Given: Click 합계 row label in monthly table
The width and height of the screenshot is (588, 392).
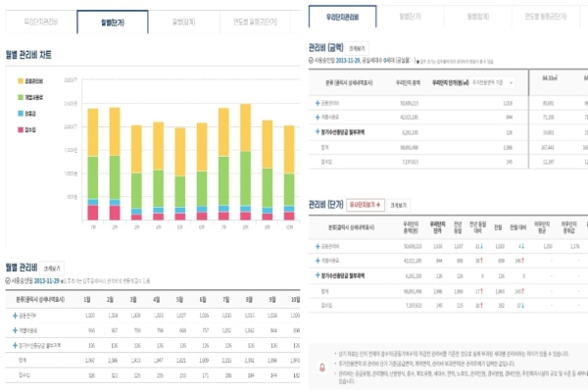Looking at the screenshot, I should tap(23, 360).
